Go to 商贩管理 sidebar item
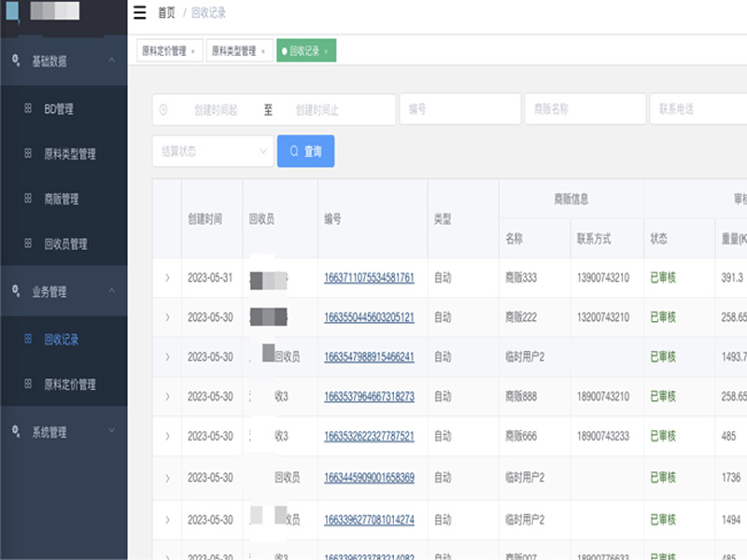Viewport: 747px width, 560px height. coord(61,199)
